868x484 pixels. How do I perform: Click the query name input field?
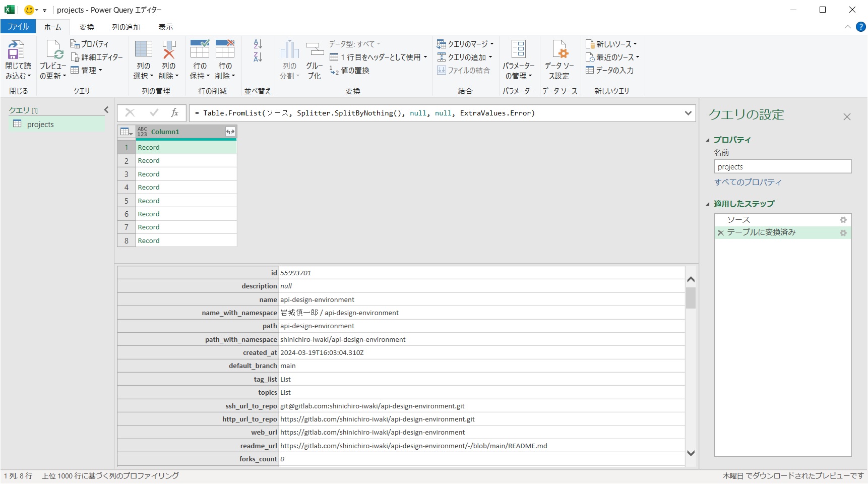[782, 167]
